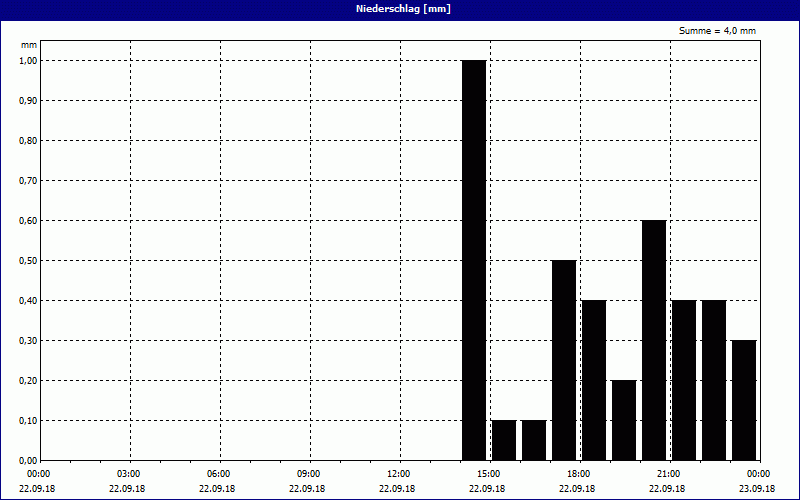Click the Niederschlag [mm] title bar
The image size is (800, 500).
coord(400,9)
